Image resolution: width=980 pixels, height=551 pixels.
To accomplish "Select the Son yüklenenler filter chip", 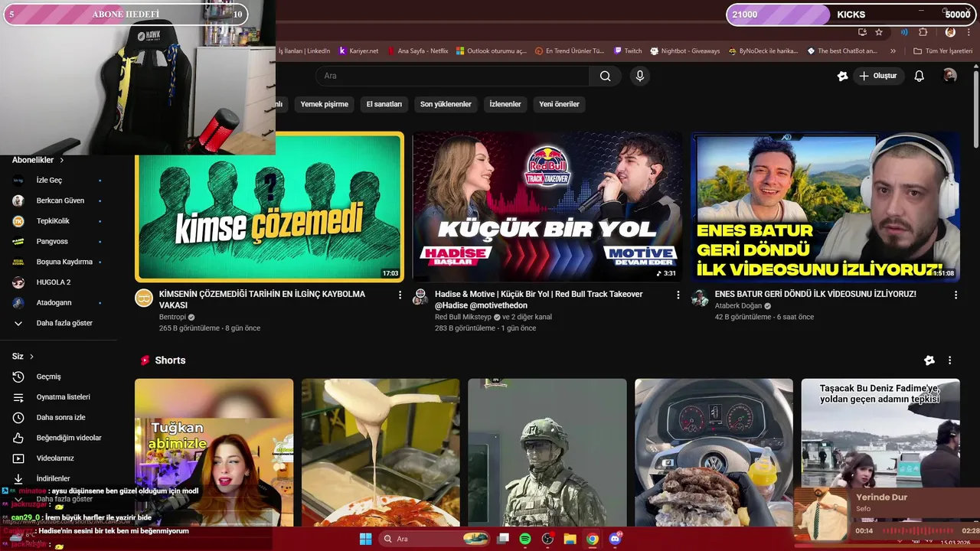I will (446, 104).
